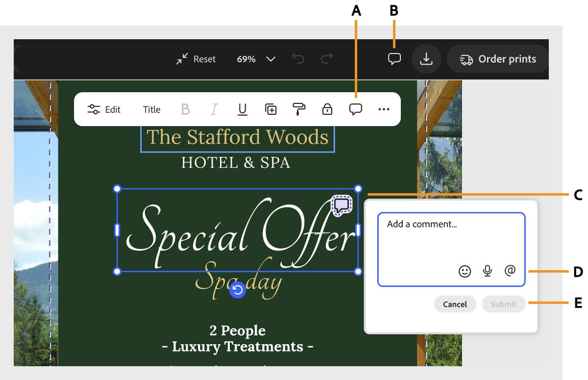588x380 pixels.
Task: Open the more options ellipsis menu
Action: [x=384, y=109]
